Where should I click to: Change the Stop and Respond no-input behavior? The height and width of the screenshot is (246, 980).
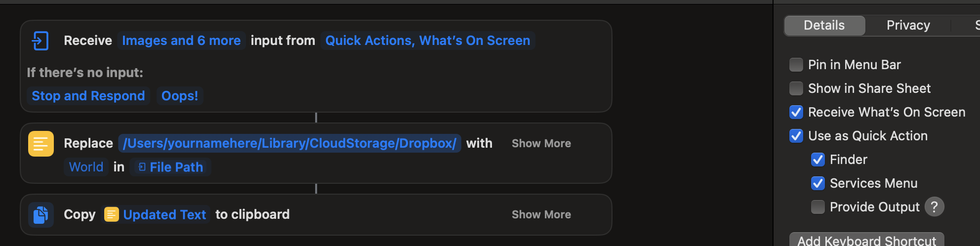(88, 96)
